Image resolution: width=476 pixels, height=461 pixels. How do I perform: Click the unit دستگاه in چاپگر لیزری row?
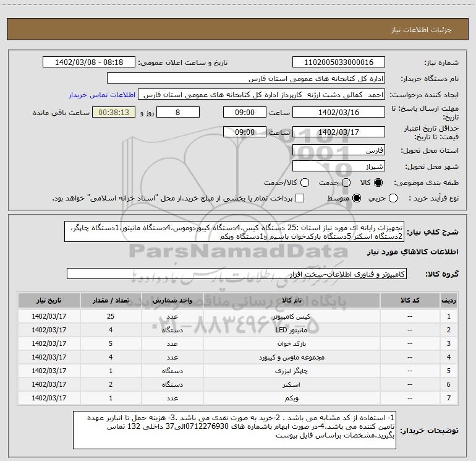pos(172,371)
